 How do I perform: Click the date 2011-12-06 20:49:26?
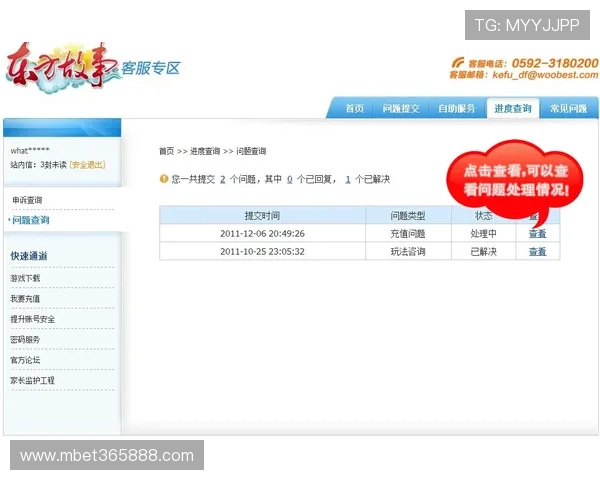click(x=262, y=233)
